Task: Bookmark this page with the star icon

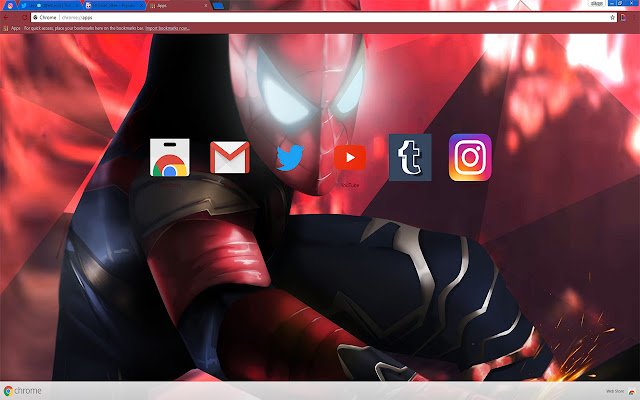Action: [612, 18]
